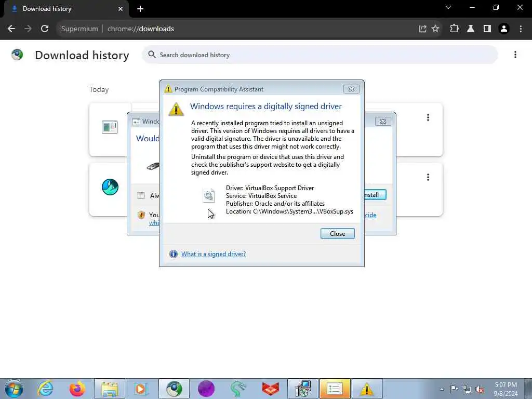Viewport: 532px width, 399px height.
Task: Click the large yellow warning icon in the dialog
Action: (176, 109)
